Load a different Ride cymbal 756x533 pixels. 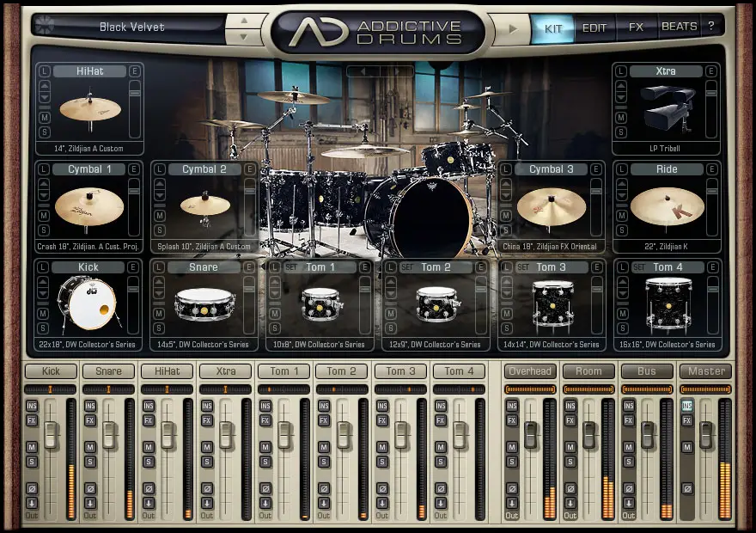point(622,169)
